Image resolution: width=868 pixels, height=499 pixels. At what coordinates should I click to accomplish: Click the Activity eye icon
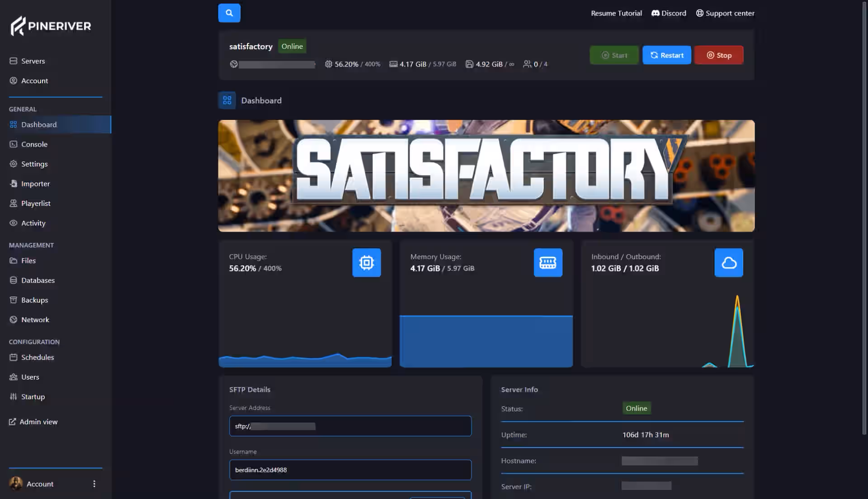click(x=14, y=223)
